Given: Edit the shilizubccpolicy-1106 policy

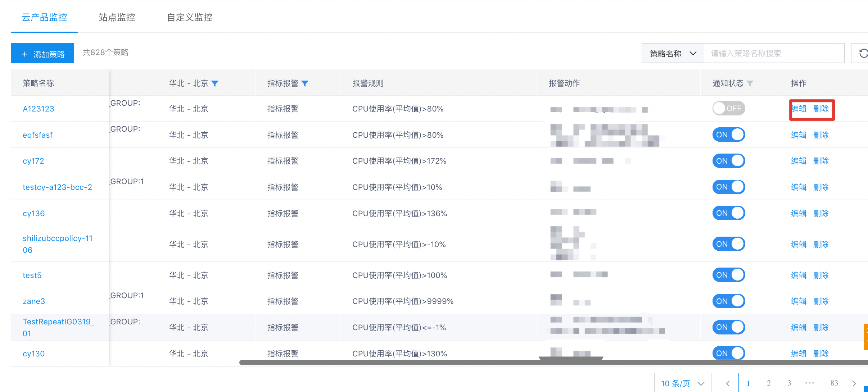Looking at the screenshot, I should [799, 244].
